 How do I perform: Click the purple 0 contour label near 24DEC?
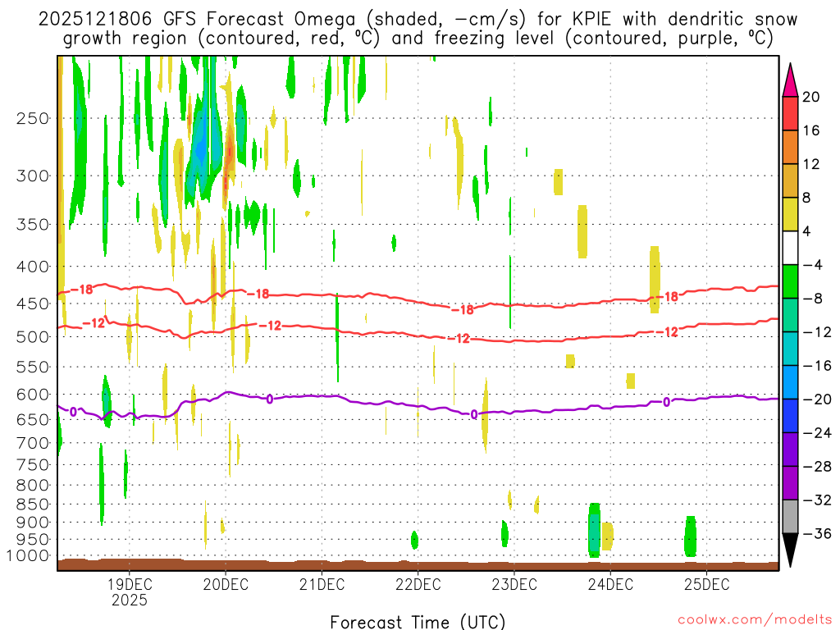coord(666,402)
